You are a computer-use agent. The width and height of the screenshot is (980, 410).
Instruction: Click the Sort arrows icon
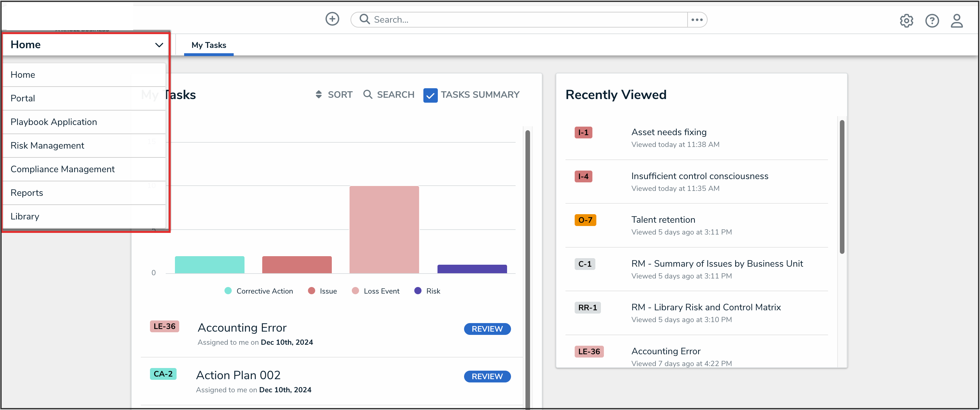318,95
